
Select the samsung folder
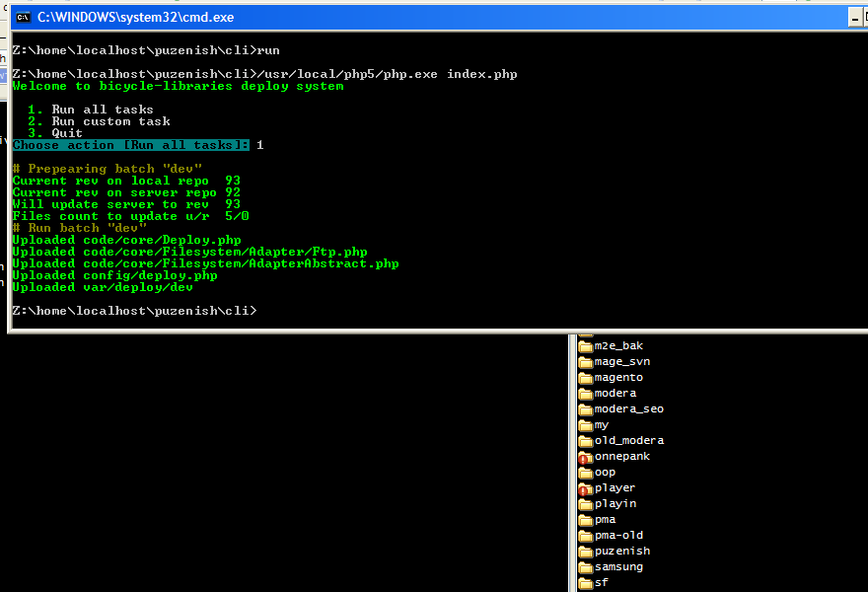coord(617,566)
